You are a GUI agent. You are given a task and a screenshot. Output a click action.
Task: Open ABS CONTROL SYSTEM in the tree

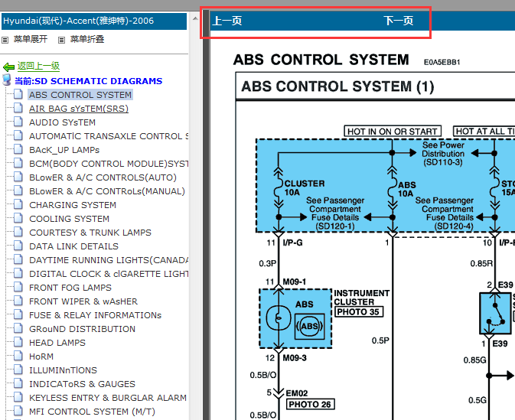[x=80, y=95]
